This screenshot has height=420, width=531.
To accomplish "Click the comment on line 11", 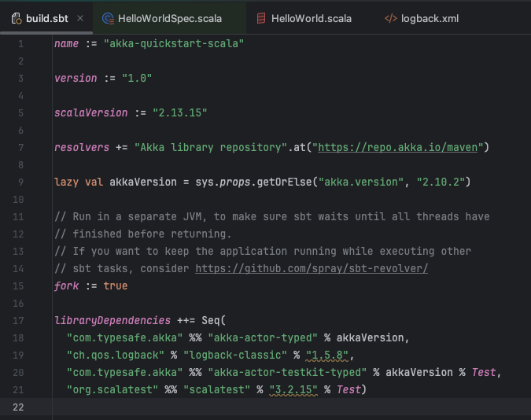I will click(272, 217).
